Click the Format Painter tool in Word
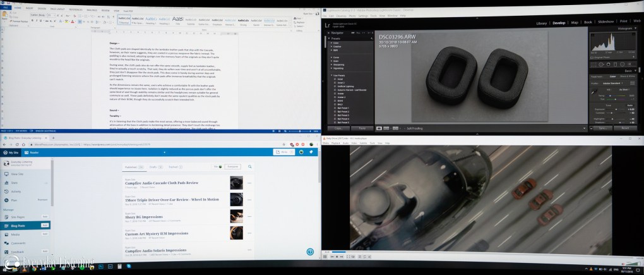Image resolution: width=644 pixels, height=275 pixels. tap(19, 21)
